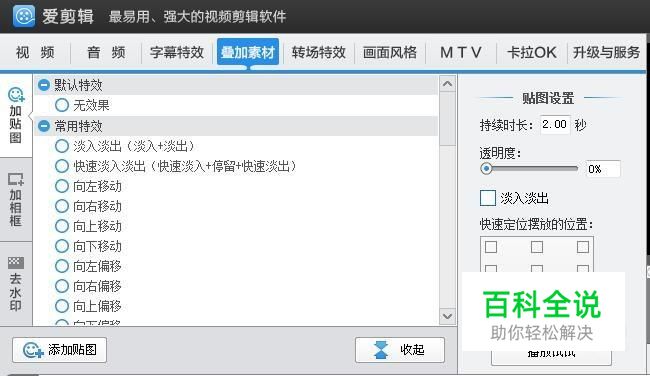
Task: Open the MTV tab
Action: 461,53
